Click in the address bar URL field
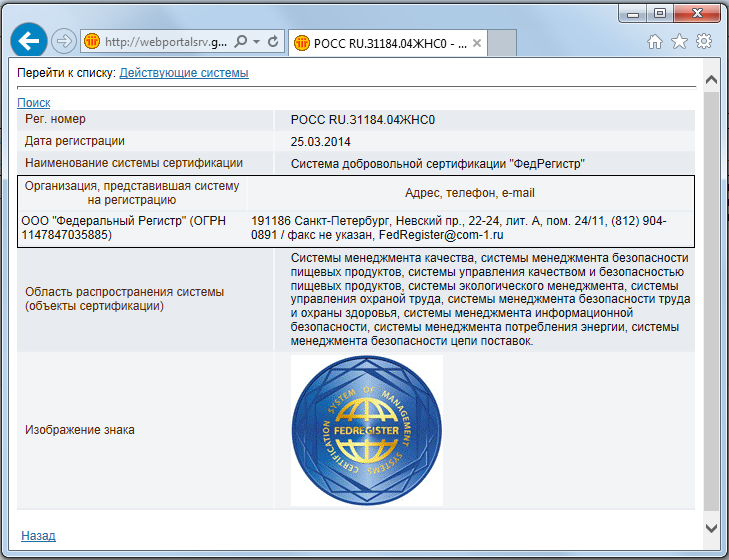This screenshot has width=729, height=560. (x=165, y=42)
